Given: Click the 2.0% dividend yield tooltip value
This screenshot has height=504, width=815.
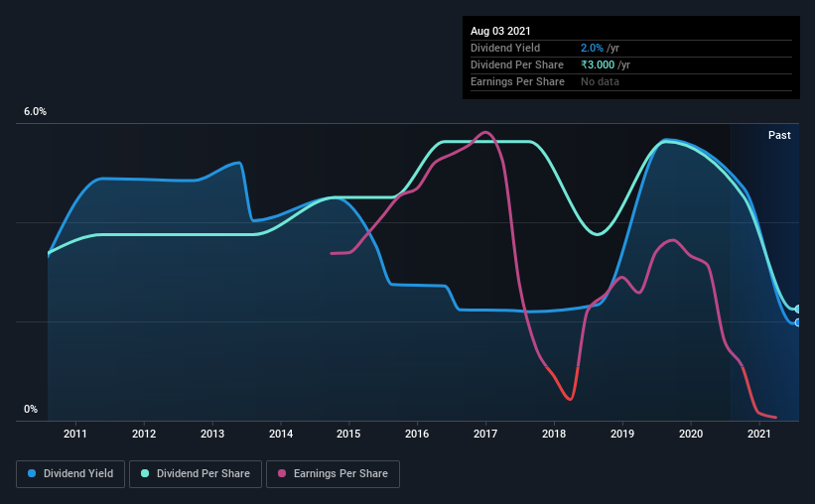Looking at the screenshot, I should coord(592,48).
